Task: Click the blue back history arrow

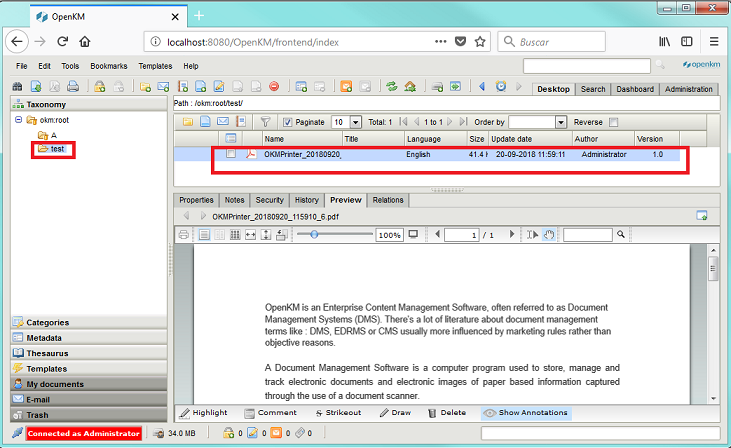Action: tap(482, 86)
